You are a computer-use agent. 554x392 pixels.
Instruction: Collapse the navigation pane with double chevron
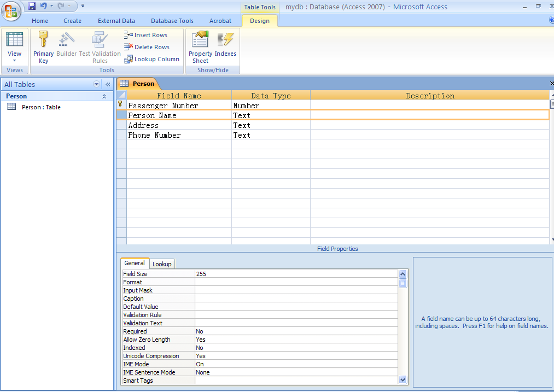click(108, 84)
